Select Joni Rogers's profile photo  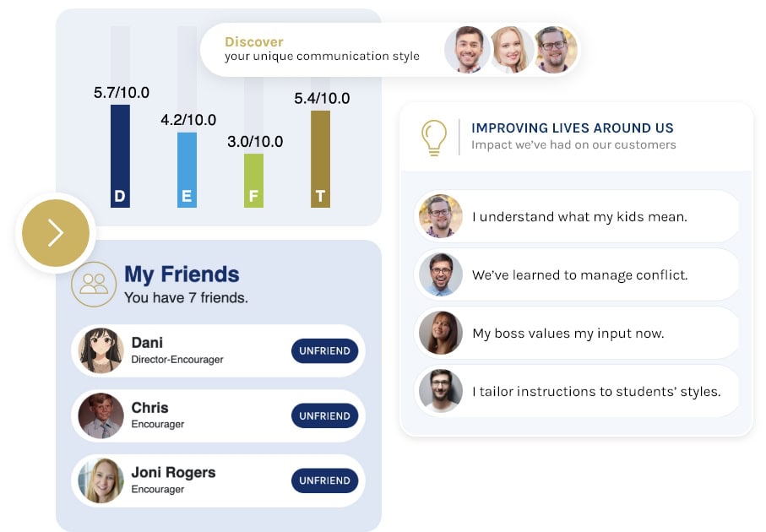pyautogui.click(x=101, y=480)
